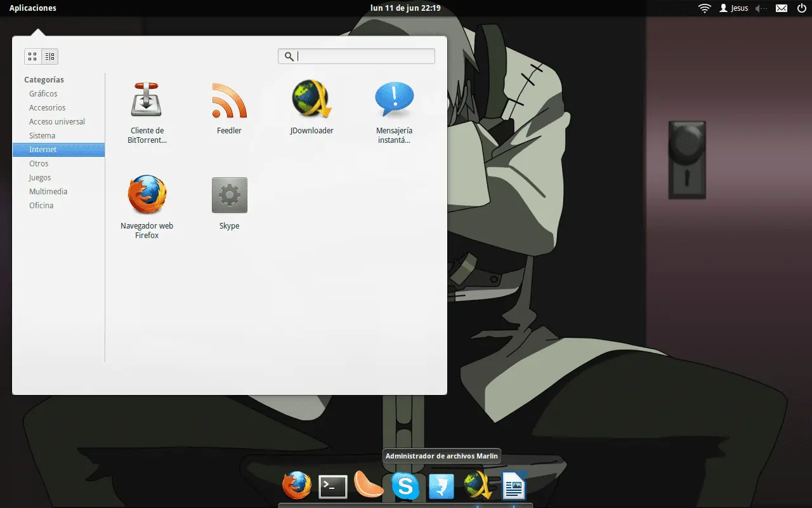
Task: Click the magnifier icon in the search box
Action: [289, 57]
